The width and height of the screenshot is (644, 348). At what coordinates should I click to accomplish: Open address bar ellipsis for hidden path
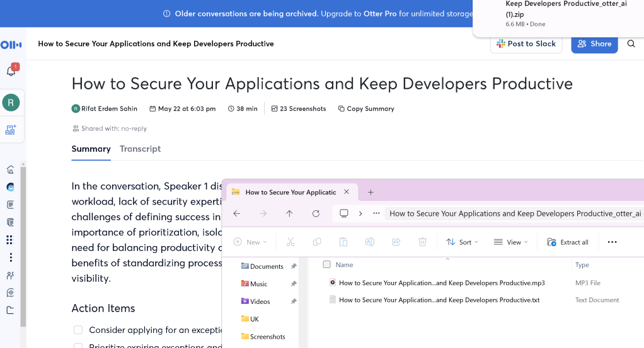376,213
